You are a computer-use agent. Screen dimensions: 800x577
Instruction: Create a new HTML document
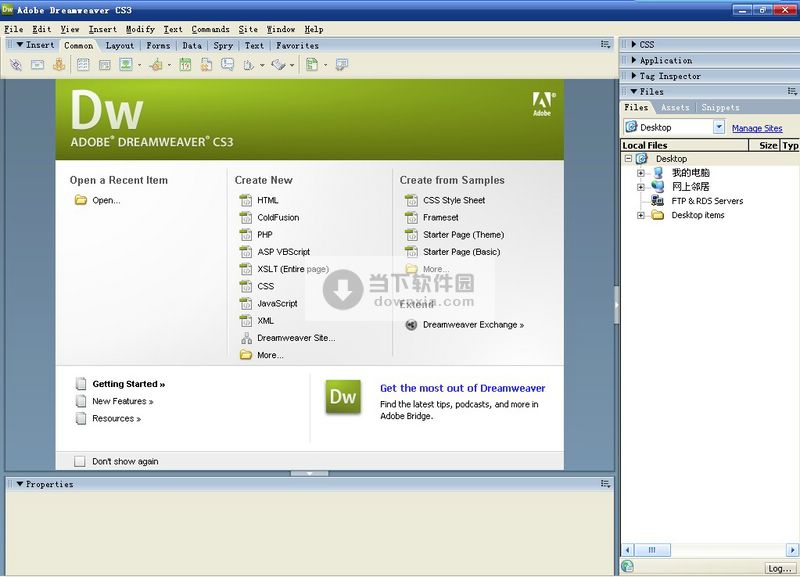(x=267, y=200)
